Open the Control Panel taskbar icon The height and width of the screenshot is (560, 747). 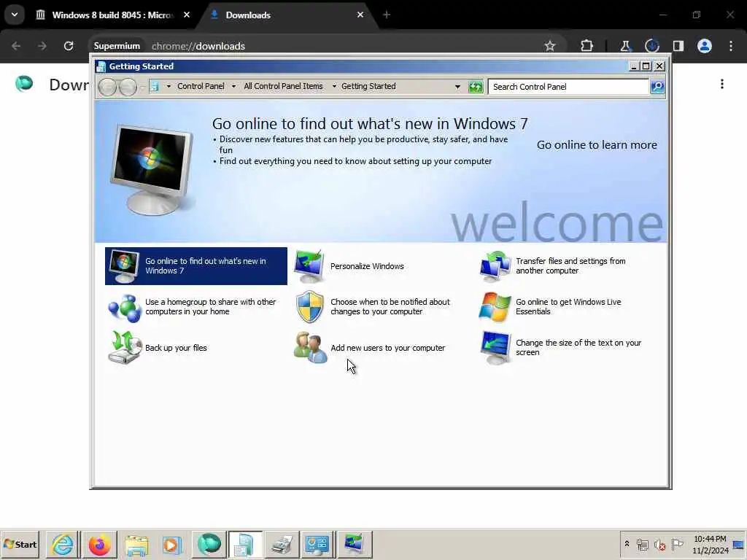(x=317, y=544)
